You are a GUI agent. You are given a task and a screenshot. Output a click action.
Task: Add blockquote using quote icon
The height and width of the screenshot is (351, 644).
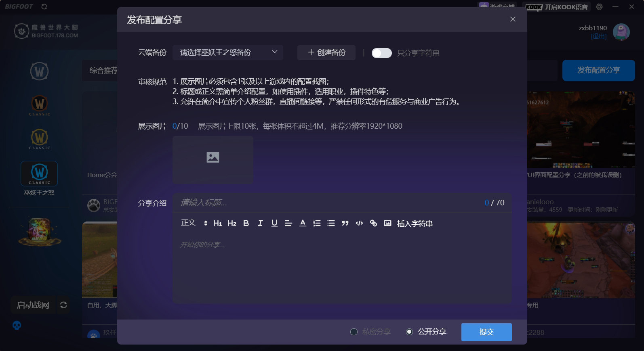coord(345,223)
